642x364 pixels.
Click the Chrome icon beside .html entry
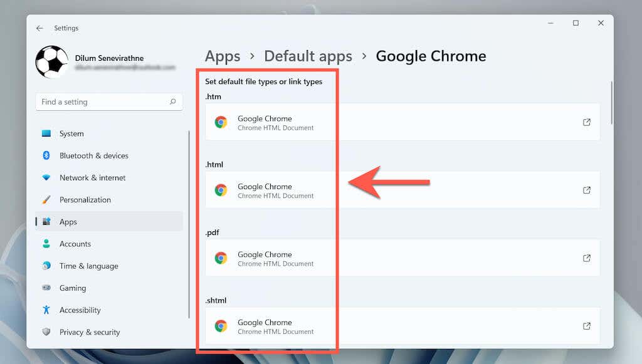coord(221,190)
